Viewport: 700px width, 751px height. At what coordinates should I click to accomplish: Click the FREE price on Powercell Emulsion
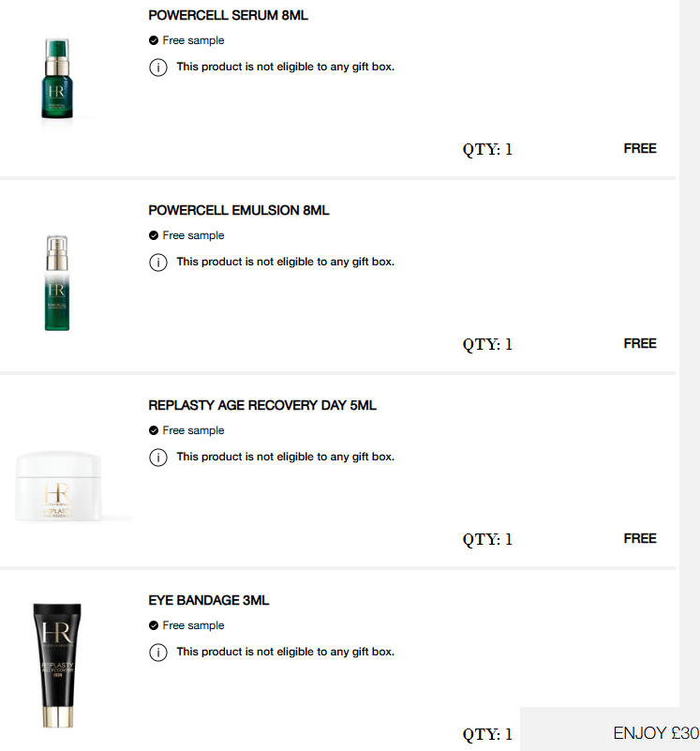point(640,344)
